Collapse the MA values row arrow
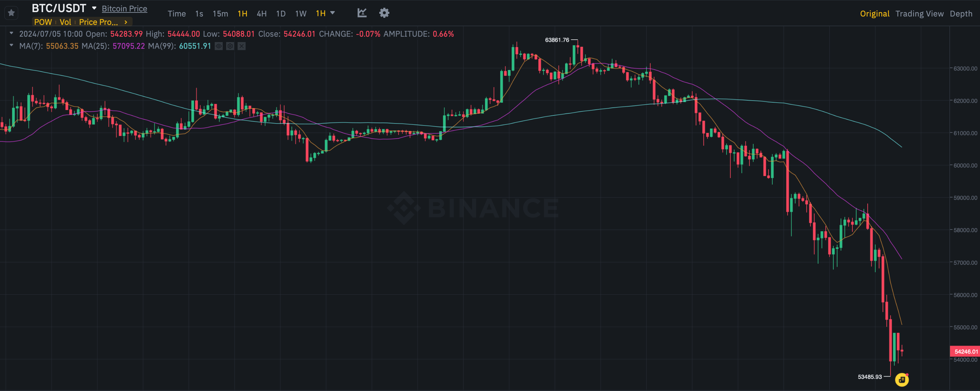The width and height of the screenshot is (980, 391). coord(11,45)
